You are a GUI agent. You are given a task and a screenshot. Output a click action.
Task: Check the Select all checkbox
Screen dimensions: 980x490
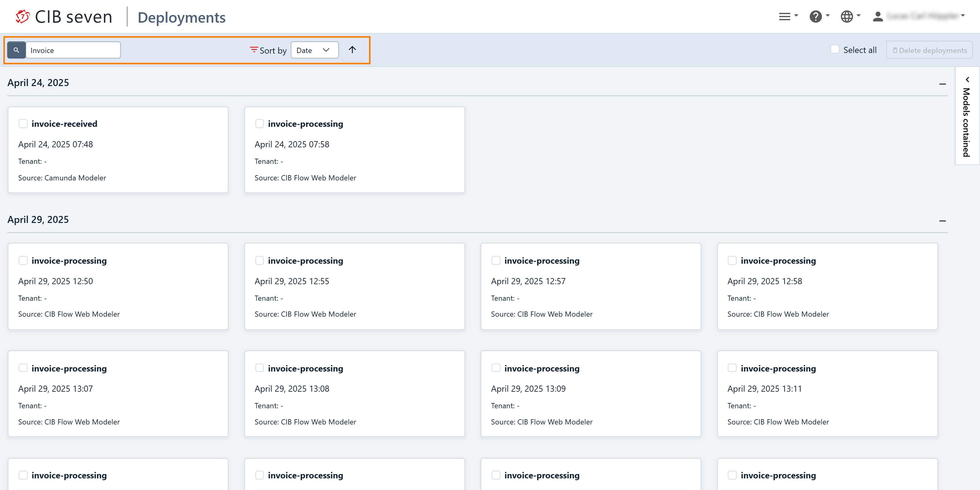click(835, 49)
